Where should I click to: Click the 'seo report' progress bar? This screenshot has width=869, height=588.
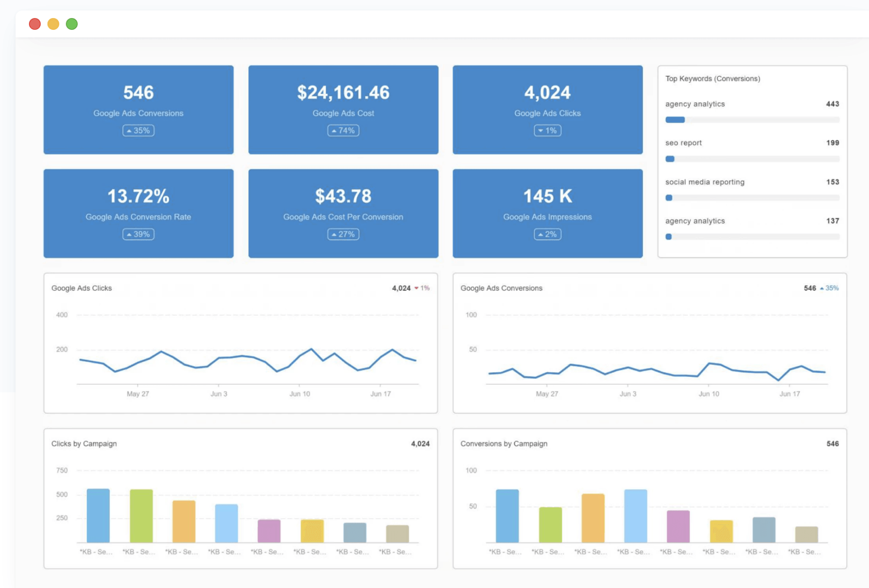752,159
